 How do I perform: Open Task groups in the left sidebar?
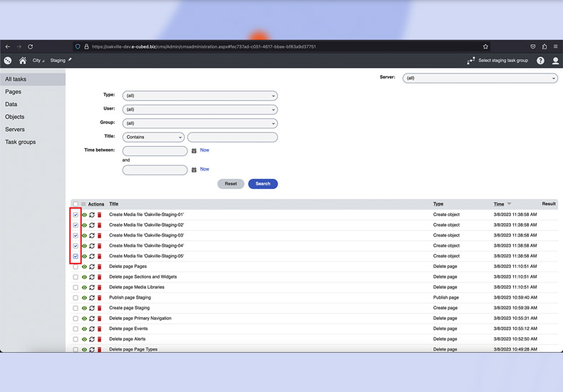pyautogui.click(x=21, y=142)
